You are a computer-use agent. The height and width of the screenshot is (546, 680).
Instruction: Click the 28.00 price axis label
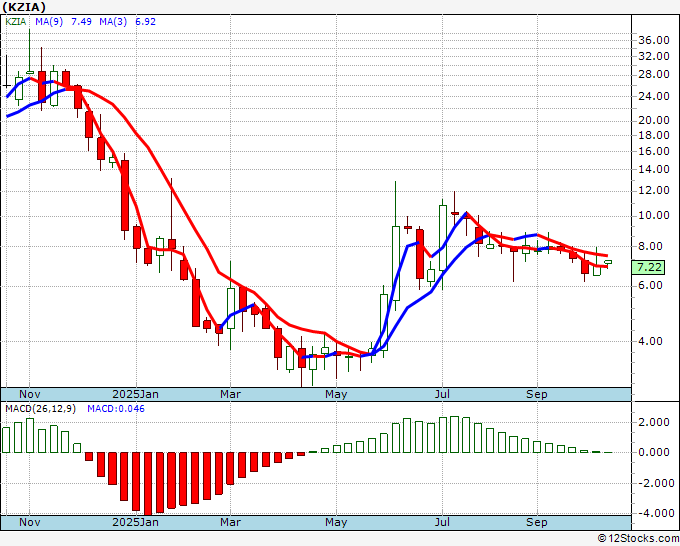pos(654,74)
